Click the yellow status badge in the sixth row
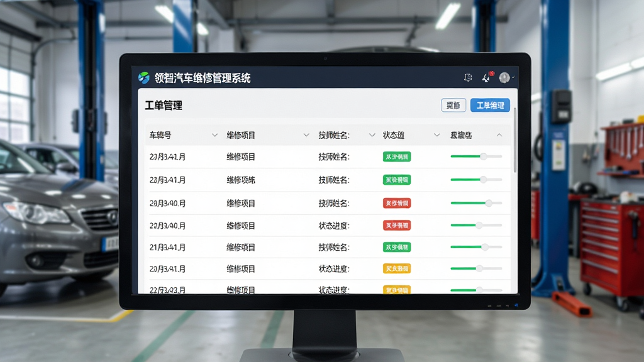The height and width of the screenshot is (362, 644). [x=397, y=268]
